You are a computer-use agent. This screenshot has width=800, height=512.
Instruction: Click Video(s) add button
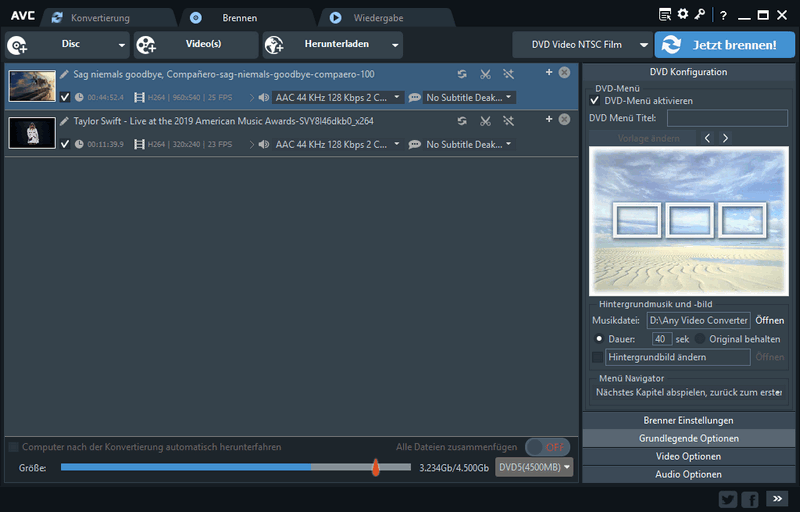coord(196,45)
